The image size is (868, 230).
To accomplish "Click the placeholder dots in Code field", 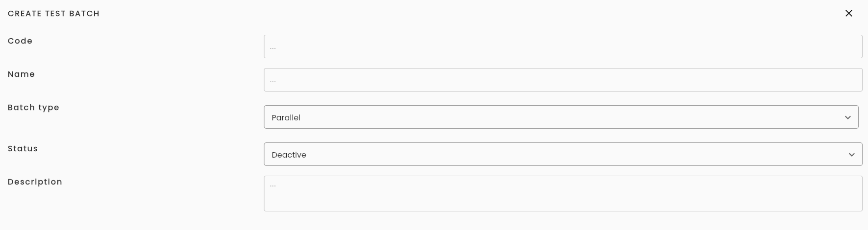I will tap(273, 48).
